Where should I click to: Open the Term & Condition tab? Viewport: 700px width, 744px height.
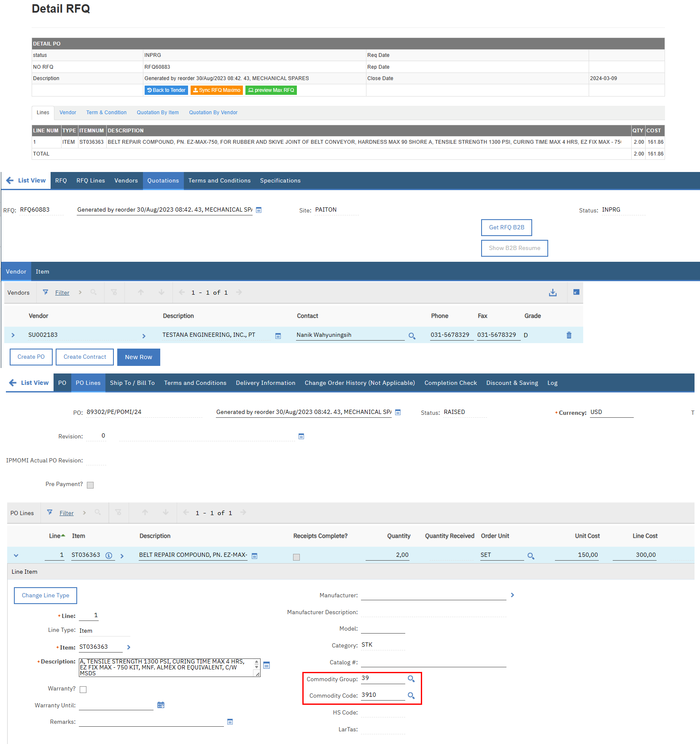click(106, 113)
